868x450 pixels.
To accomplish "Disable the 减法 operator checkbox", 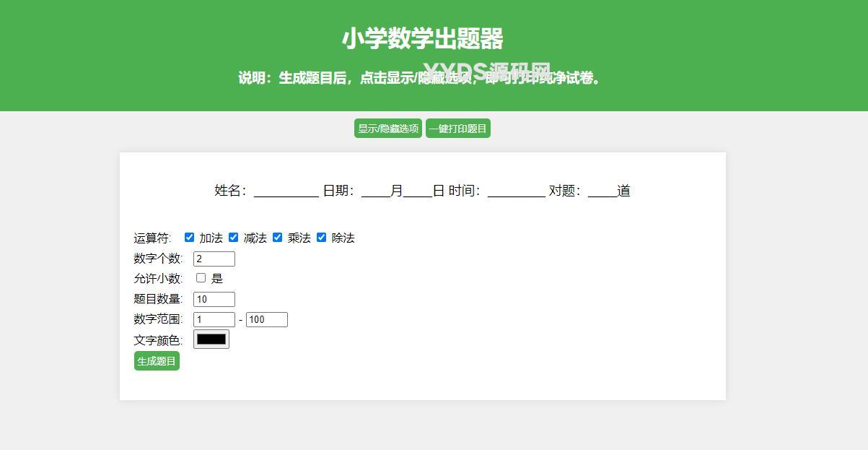I will pyautogui.click(x=234, y=238).
